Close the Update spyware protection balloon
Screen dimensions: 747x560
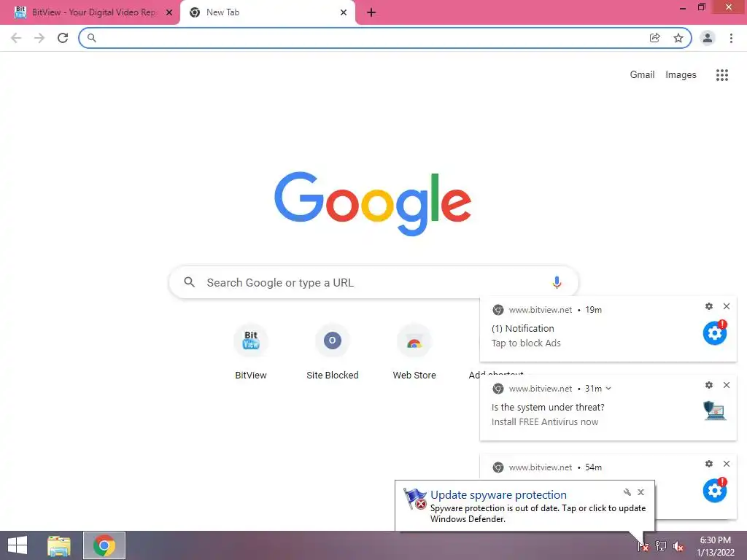(640, 492)
